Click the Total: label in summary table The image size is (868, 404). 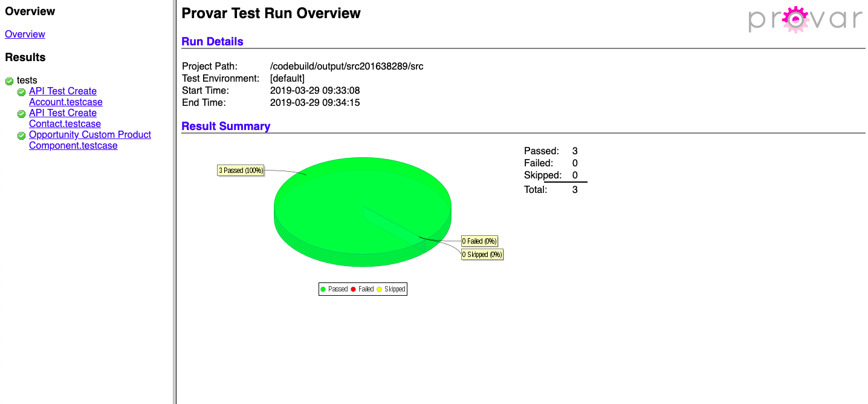click(x=536, y=190)
